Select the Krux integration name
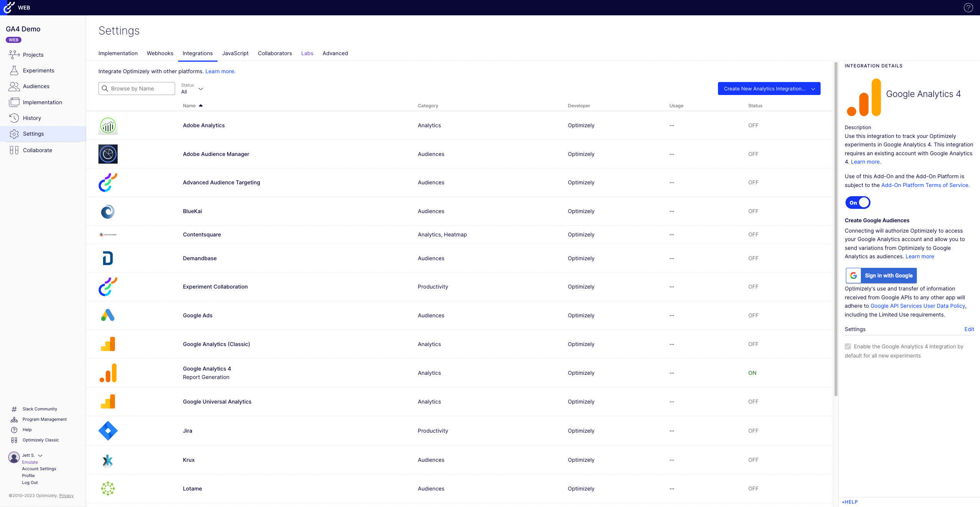 pos(188,460)
